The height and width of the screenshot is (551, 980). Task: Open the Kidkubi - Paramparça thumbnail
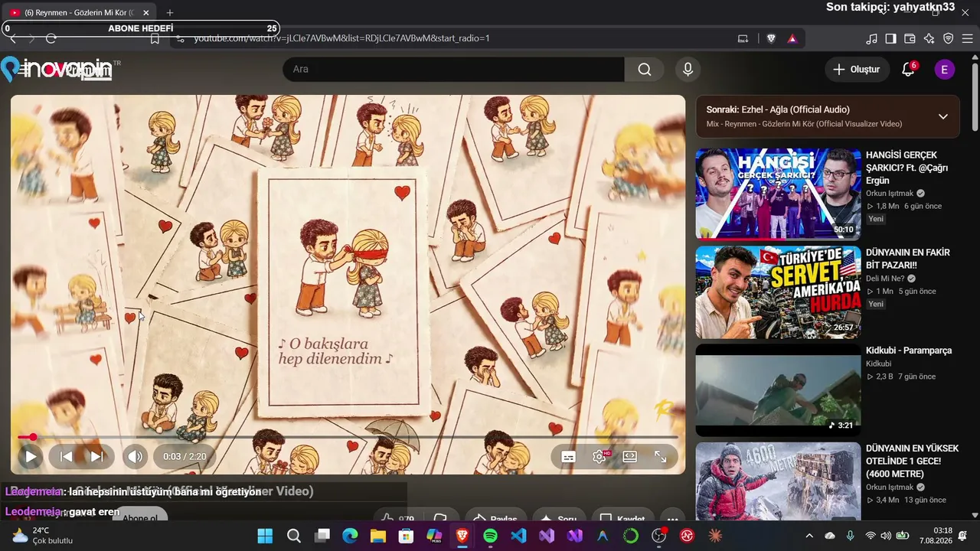point(778,390)
